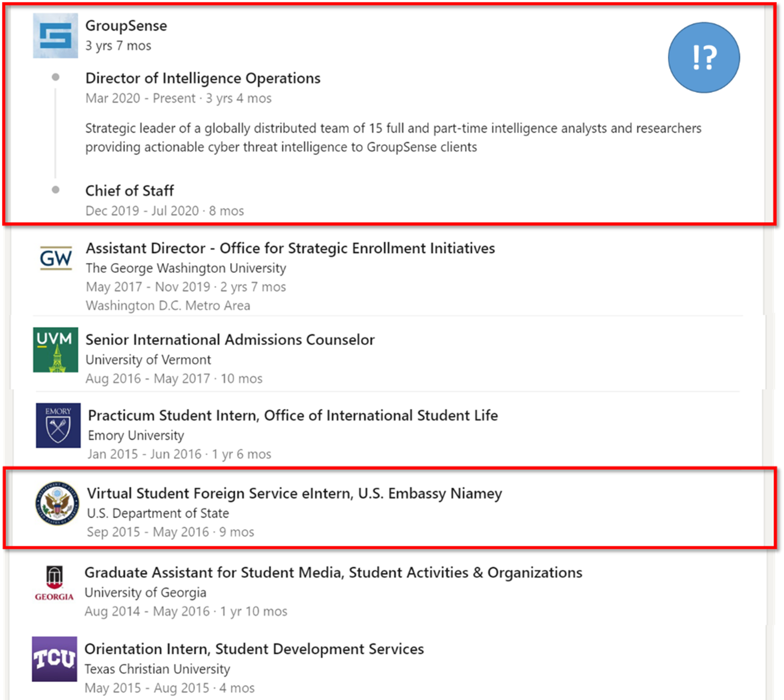Click 'Mar 2020 - Present · 3 yrs 4 mos' dates
The image size is (784, 700).
click(x=178, y=98)
